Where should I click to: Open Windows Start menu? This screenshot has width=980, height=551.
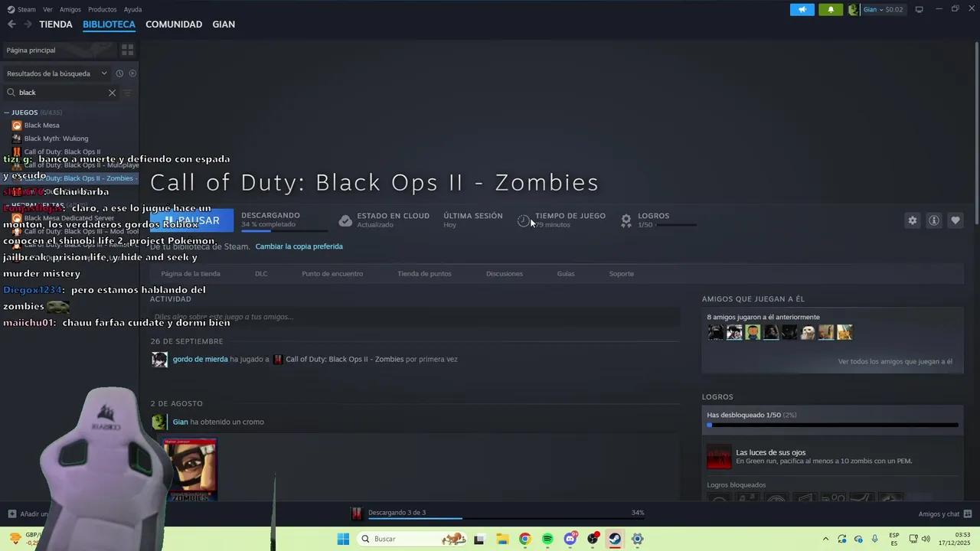tap(343, 539)
